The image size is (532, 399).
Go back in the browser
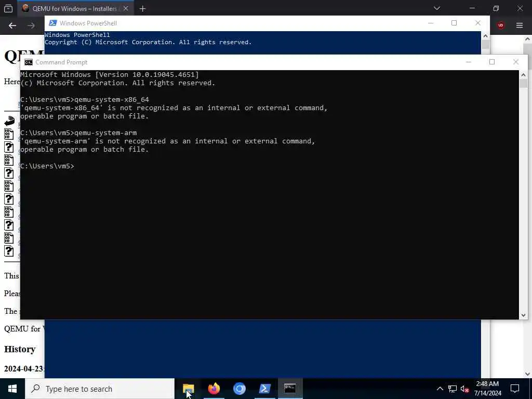coord(12,25)
